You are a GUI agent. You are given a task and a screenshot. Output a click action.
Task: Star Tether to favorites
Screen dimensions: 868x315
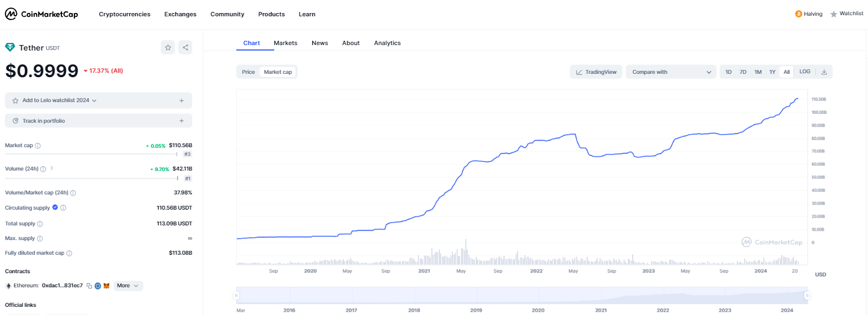pos(168,48)
